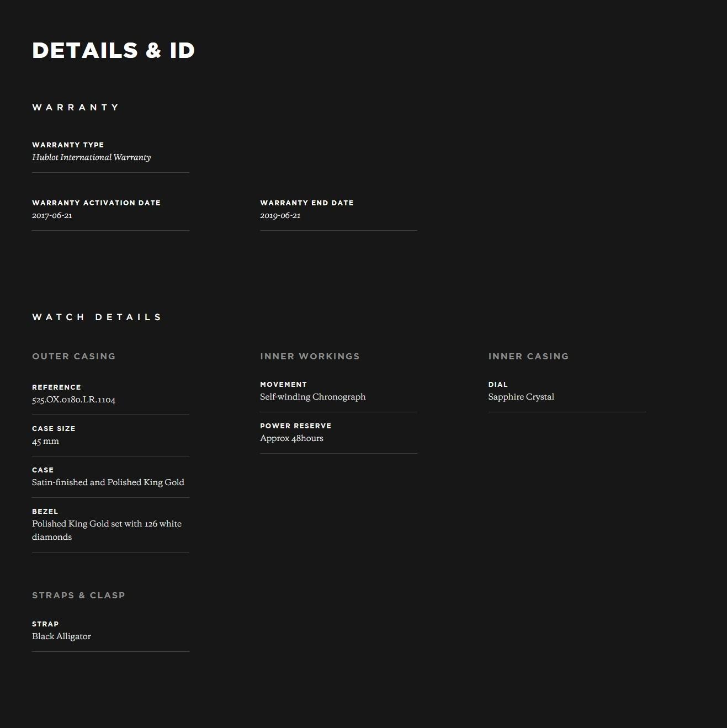Select warranty activation date 2017-06-21
The height and width of the screenshot is (728, 727).
(52, 215)
